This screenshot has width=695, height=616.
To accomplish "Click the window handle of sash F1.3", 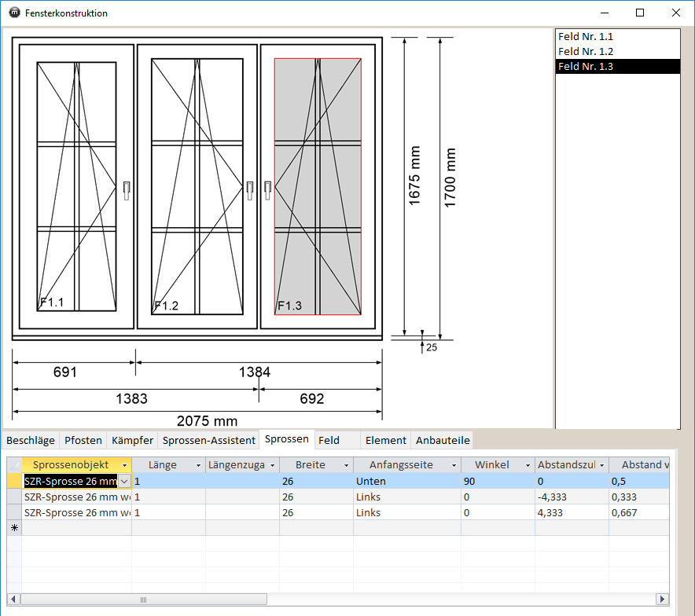I will click(x=268, y=189).
